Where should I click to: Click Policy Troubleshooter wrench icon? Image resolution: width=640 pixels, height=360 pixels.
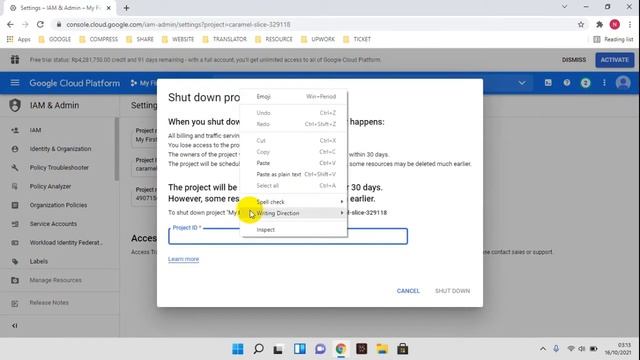coord(15,168)
